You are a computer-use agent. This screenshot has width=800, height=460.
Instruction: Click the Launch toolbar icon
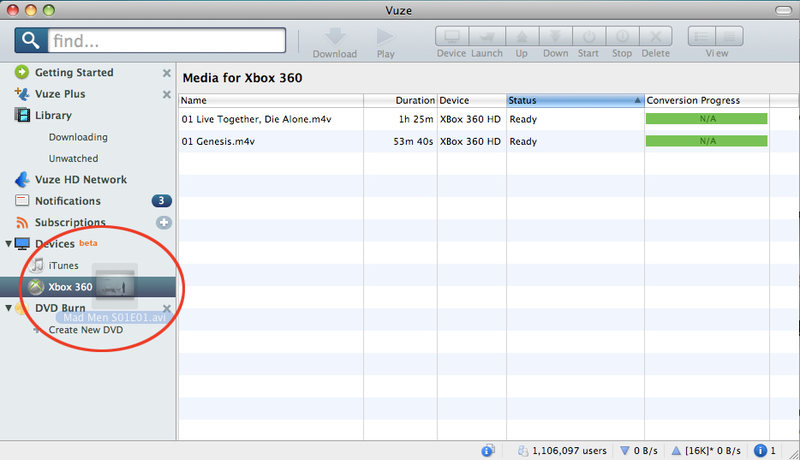(x=487, y=36)
